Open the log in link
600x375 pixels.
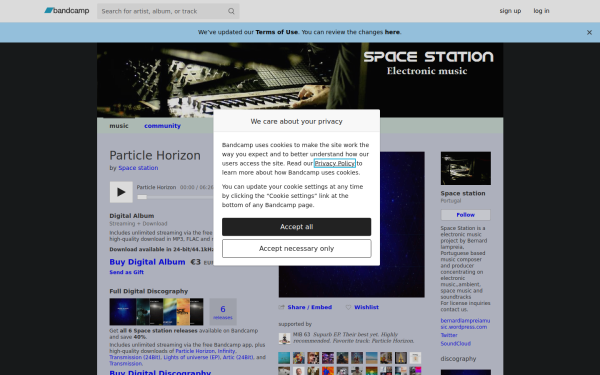[541, 11]
